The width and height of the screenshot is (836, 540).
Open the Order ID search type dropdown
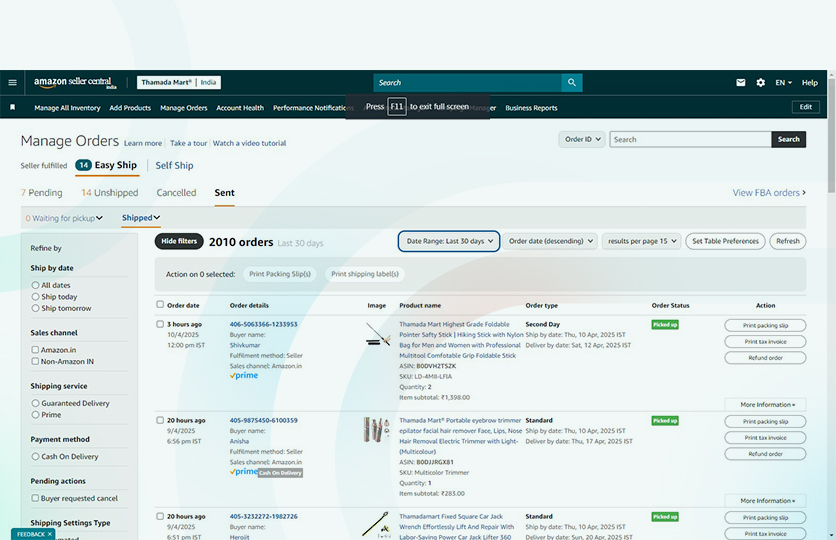[x=583, y=139]
